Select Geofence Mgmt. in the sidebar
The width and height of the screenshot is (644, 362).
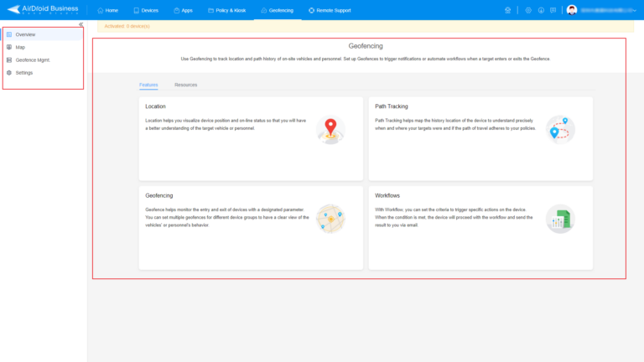[31, 59]
